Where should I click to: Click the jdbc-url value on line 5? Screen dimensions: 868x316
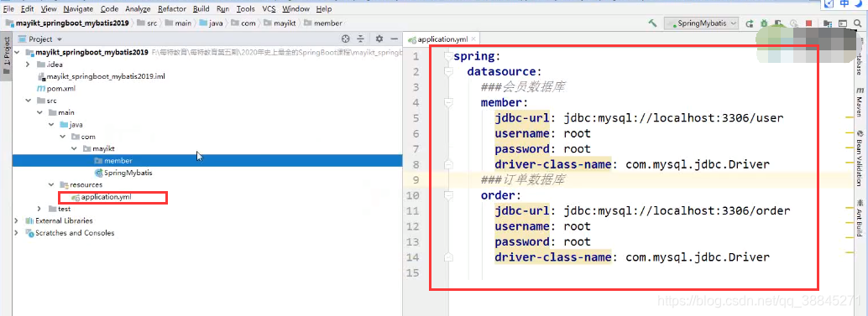coord(674,118)
